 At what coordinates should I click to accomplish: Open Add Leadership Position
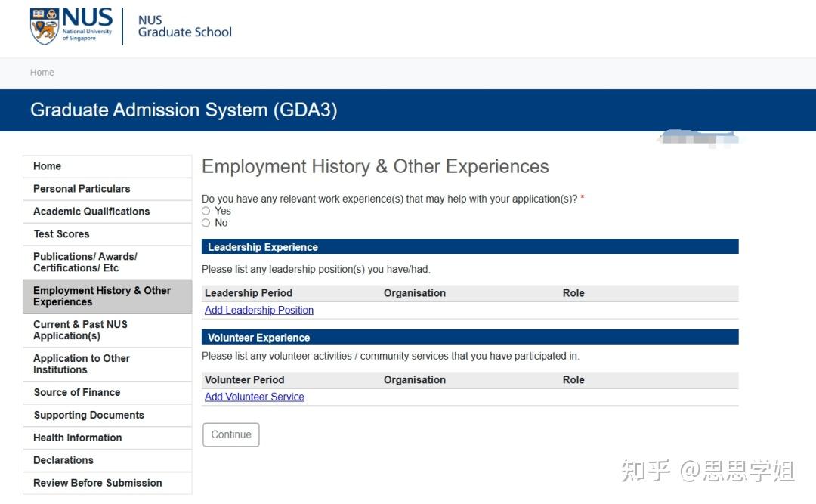(x=258, y=310)
